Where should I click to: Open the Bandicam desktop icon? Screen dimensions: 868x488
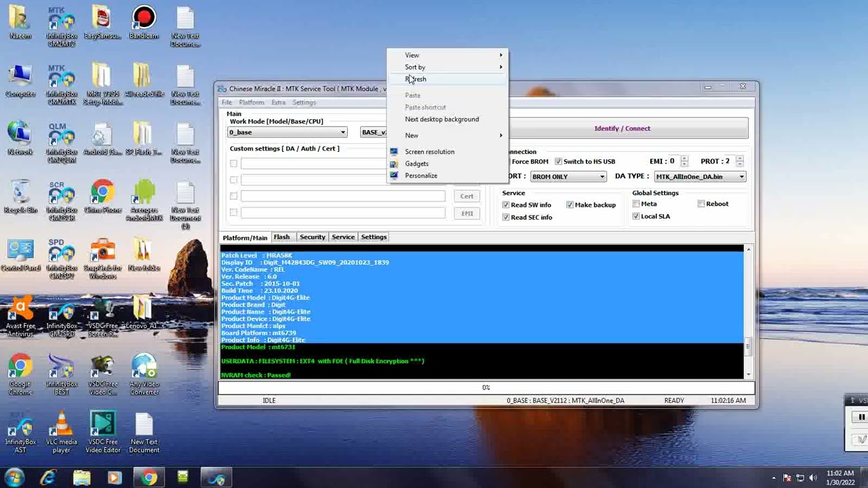point(144,23)
